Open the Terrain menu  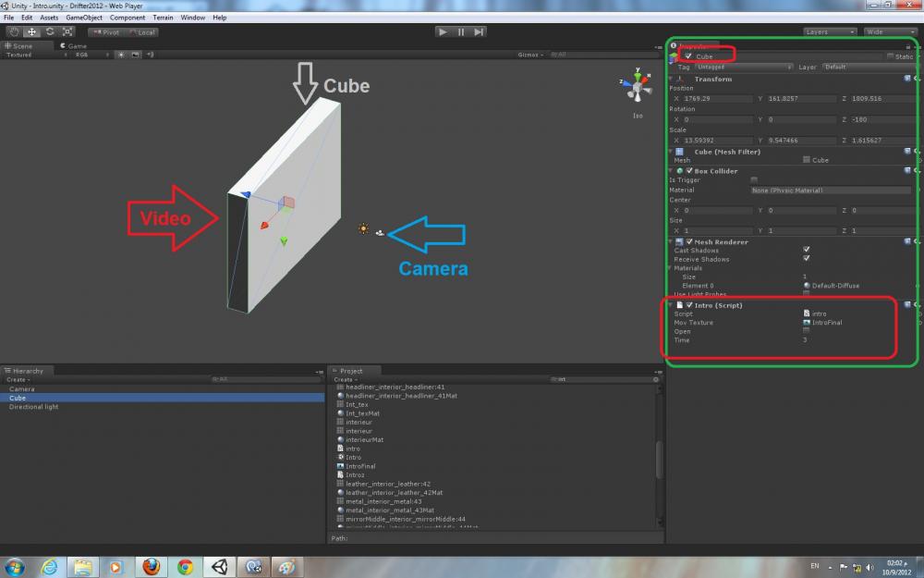(163, 18)
